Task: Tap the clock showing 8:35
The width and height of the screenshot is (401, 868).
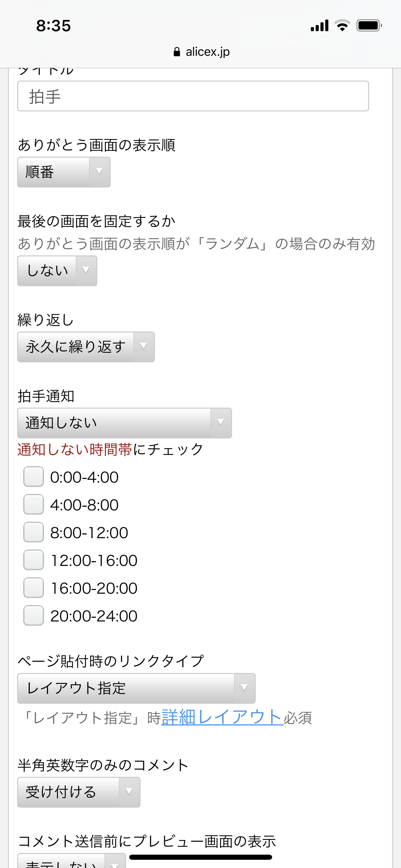Action: [53, 26]
